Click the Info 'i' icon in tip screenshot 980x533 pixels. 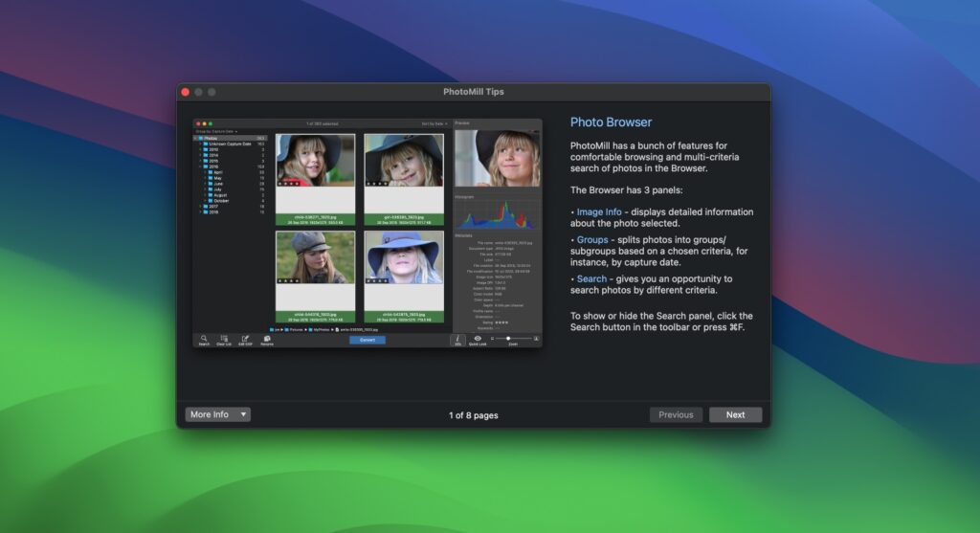tap(457, 340)
